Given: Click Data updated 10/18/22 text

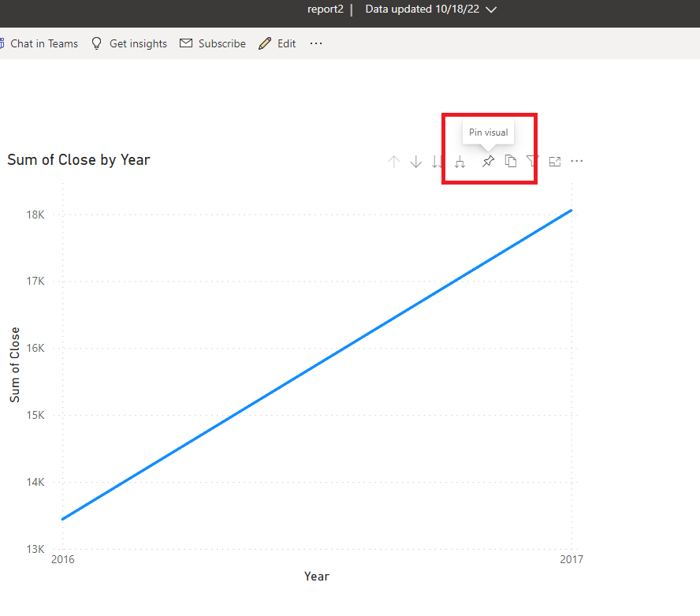Looking at the screenshot, I should [x=423, y=9].
